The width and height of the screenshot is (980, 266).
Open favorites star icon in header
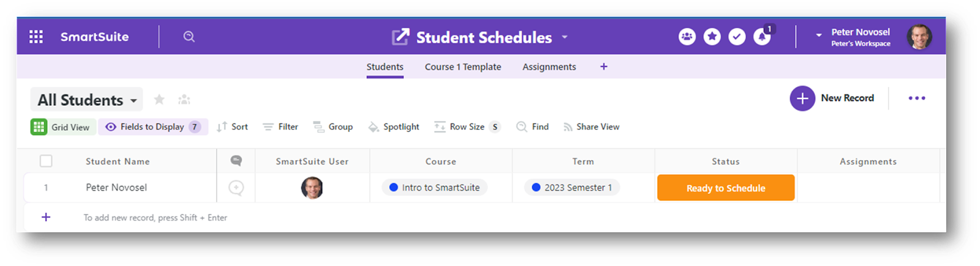click(x=712, y=37)
